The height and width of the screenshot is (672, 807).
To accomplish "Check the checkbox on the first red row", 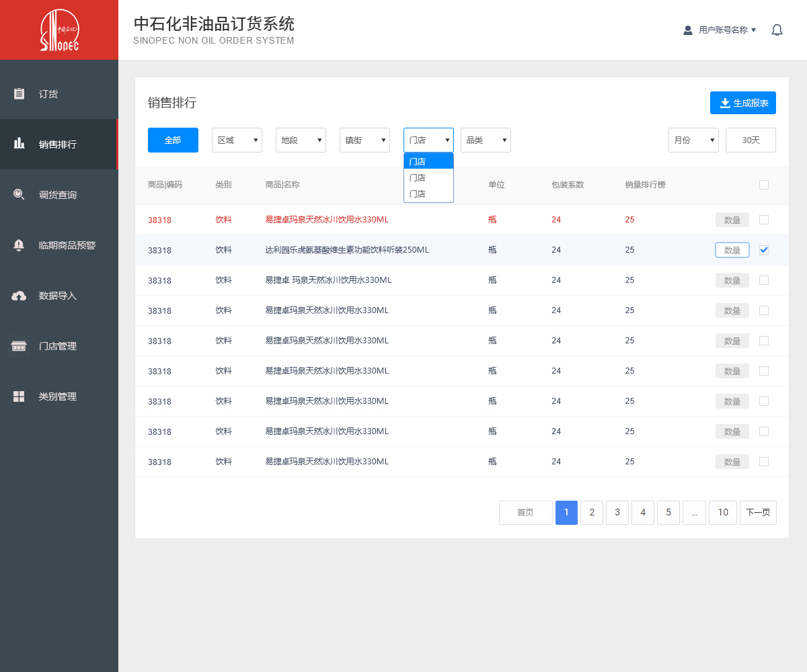I will pyautogui.click(x=764, y=220).
